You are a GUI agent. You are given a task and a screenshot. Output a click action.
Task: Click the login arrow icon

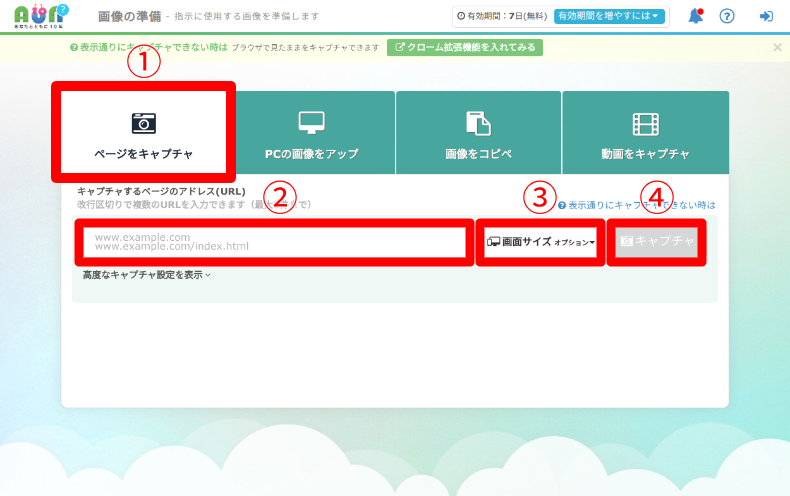pos(766,16)
